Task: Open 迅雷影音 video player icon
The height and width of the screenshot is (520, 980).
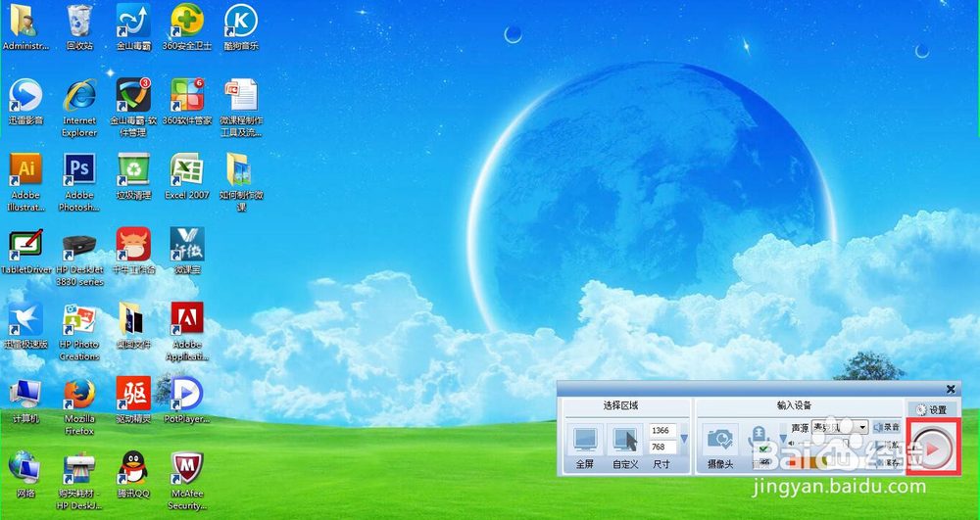Action: (25, 102)
